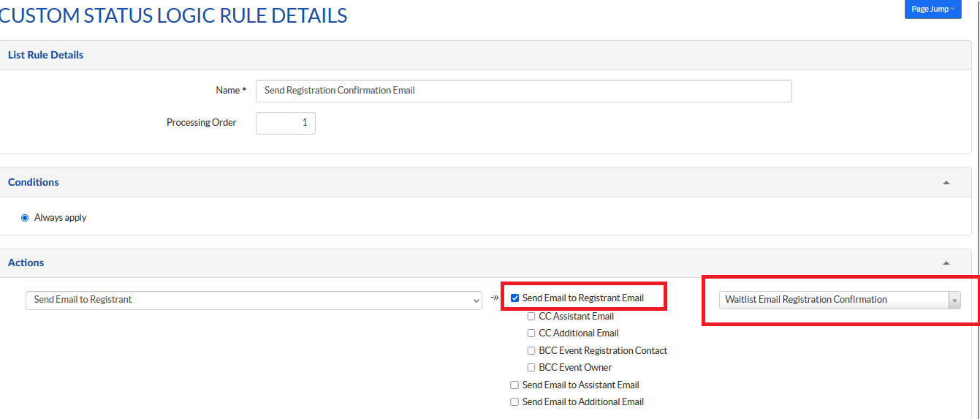Open the Waitlist Email Registration Confirmation dropdown
The image size is (980, 419).
point(839,300)
